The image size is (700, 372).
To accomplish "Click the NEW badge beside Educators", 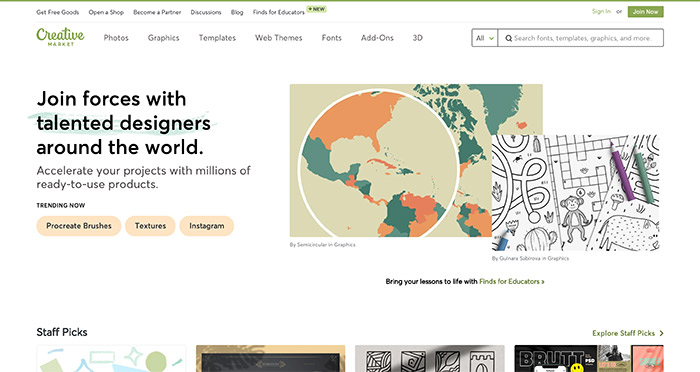I will pyautogui.click(x=317, y=9).
